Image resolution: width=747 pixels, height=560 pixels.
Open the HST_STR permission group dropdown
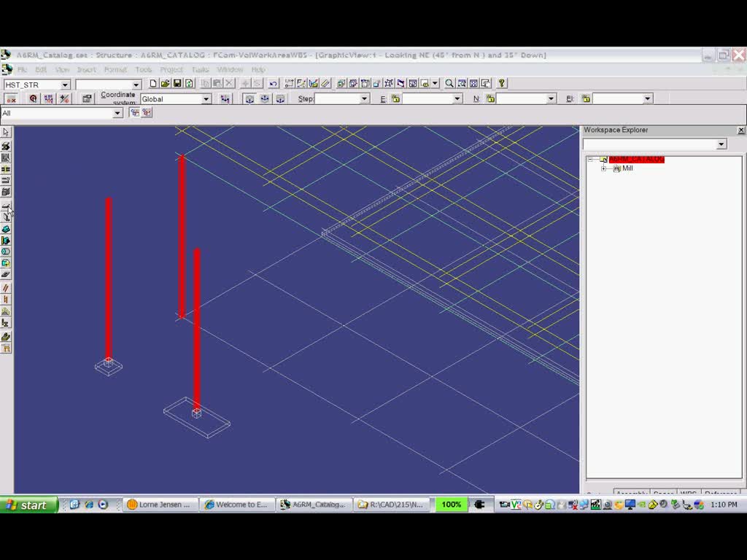coord(65,85)
